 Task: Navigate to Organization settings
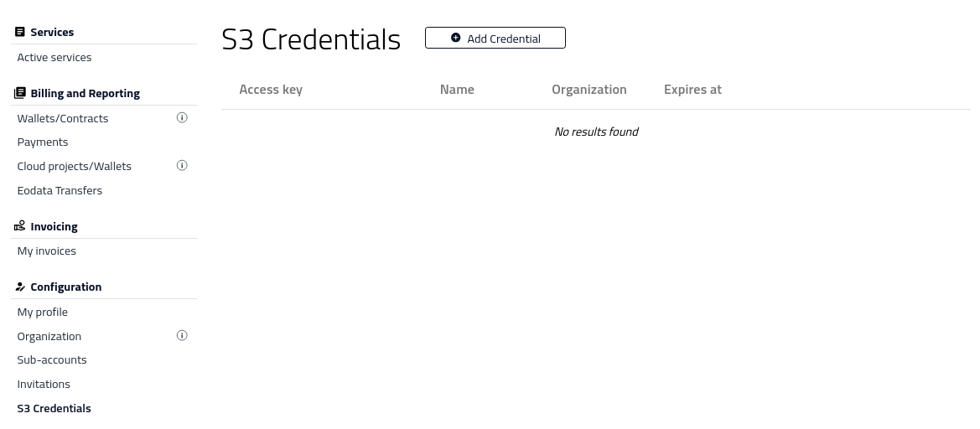pos(49,337)
